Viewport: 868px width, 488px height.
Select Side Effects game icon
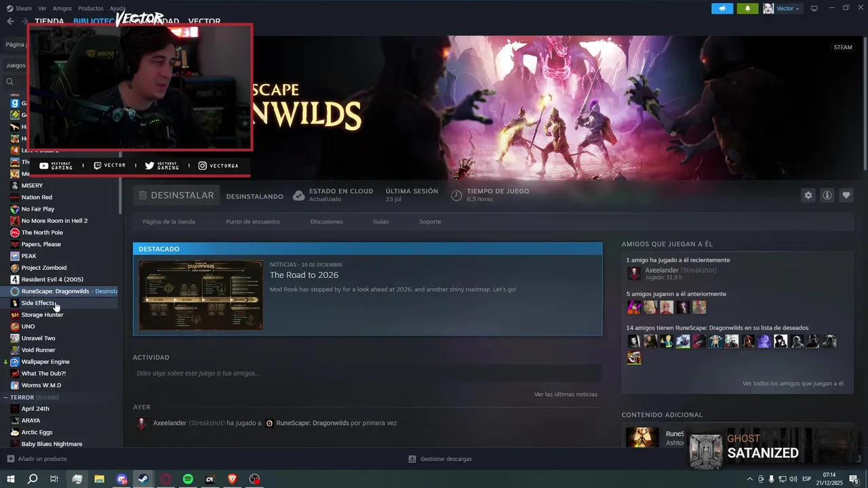point(15,303)
